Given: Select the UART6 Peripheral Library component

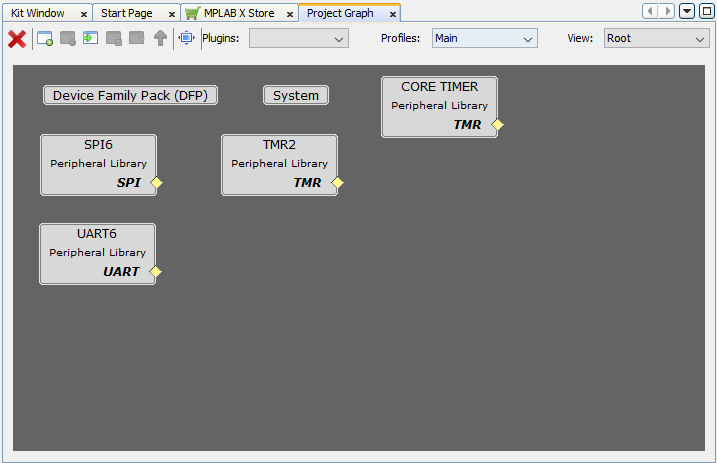Looking at the screenshot, I should (x=97, y=253).
